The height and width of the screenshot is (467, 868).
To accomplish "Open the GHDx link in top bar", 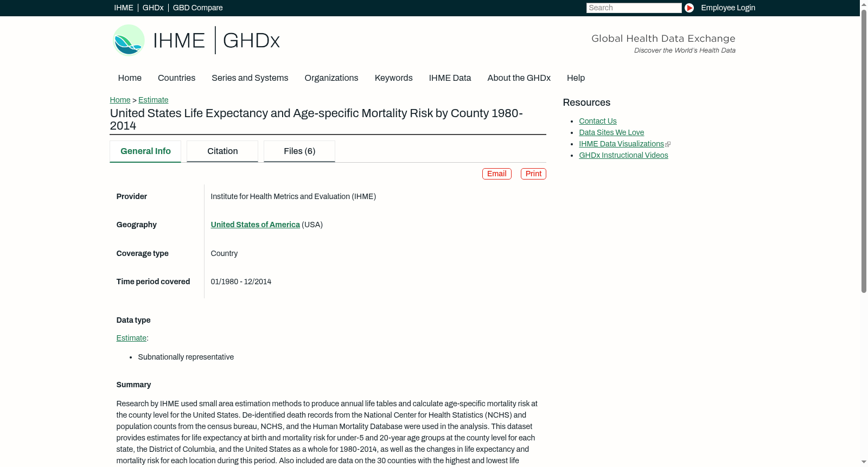I will tap(153, 8).
